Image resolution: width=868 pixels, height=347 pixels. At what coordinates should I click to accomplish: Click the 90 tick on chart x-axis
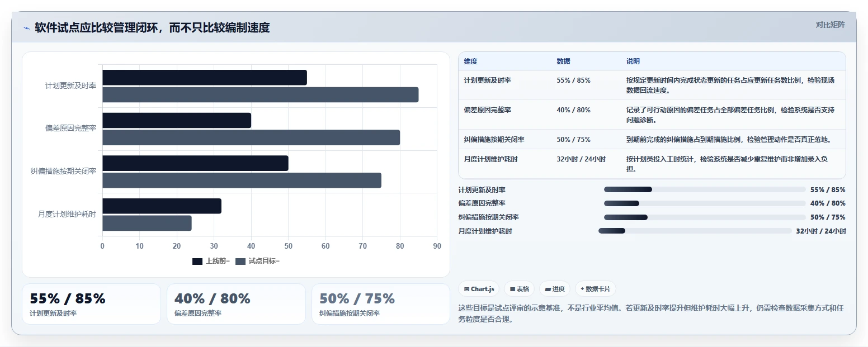[x=437, y=246]
